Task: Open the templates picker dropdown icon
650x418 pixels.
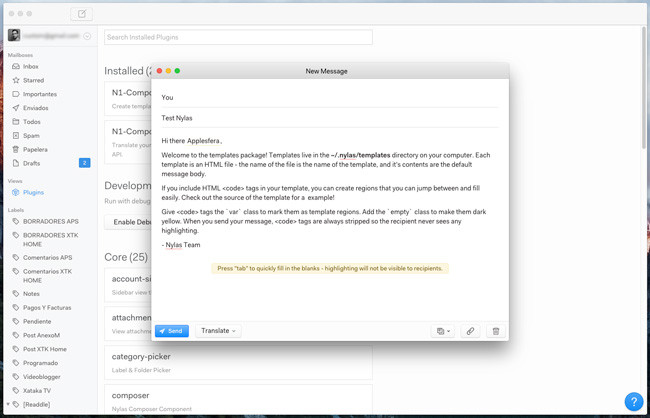Action: point(443,331)
